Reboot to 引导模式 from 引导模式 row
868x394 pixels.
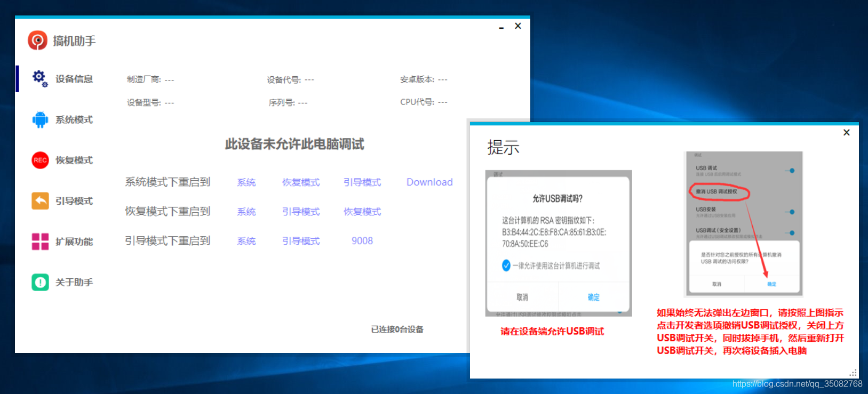point(301,241)
